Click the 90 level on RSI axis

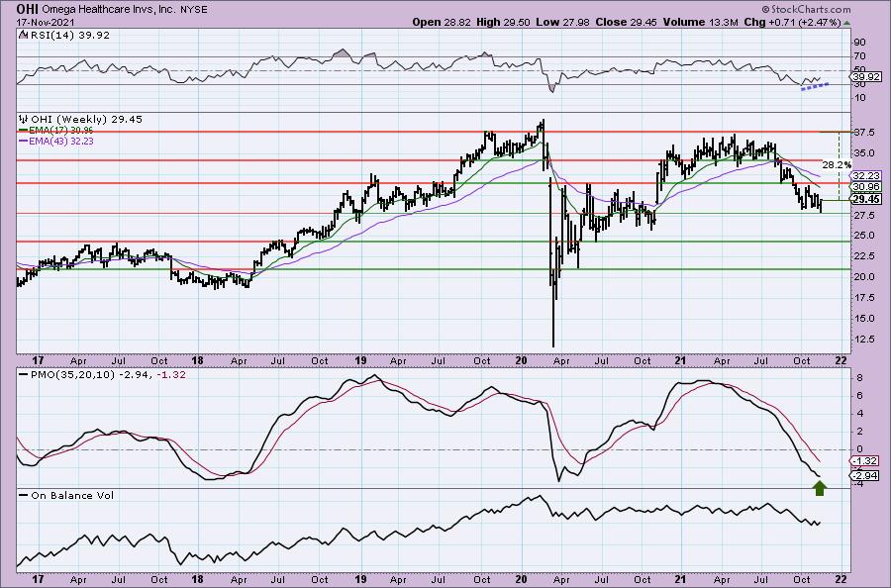coord(859,42)
